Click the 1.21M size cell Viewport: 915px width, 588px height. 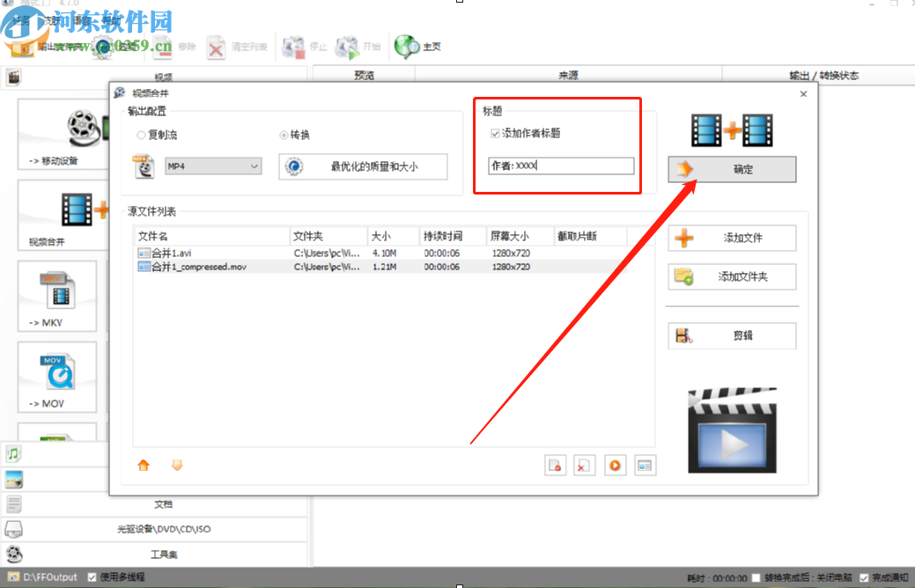tap(385, 267)
